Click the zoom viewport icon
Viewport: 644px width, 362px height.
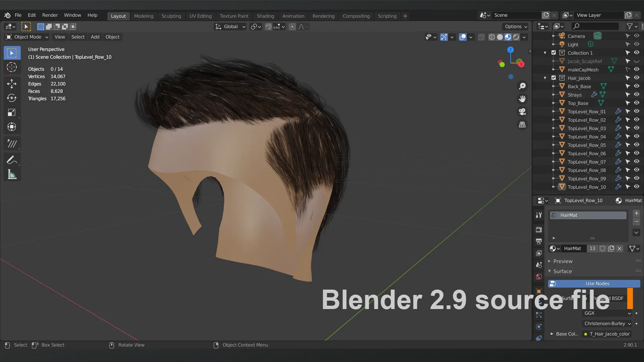(522, 86)
